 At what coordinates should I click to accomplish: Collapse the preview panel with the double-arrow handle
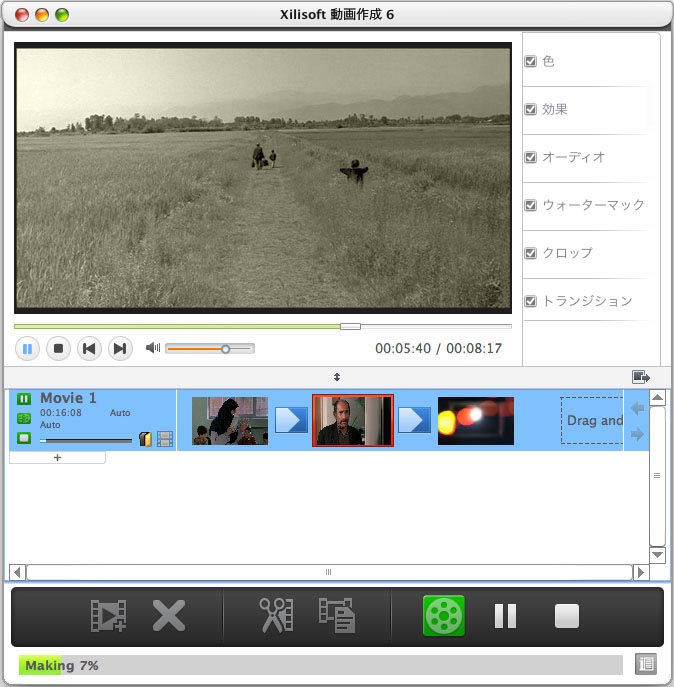(x=337, y=377)
